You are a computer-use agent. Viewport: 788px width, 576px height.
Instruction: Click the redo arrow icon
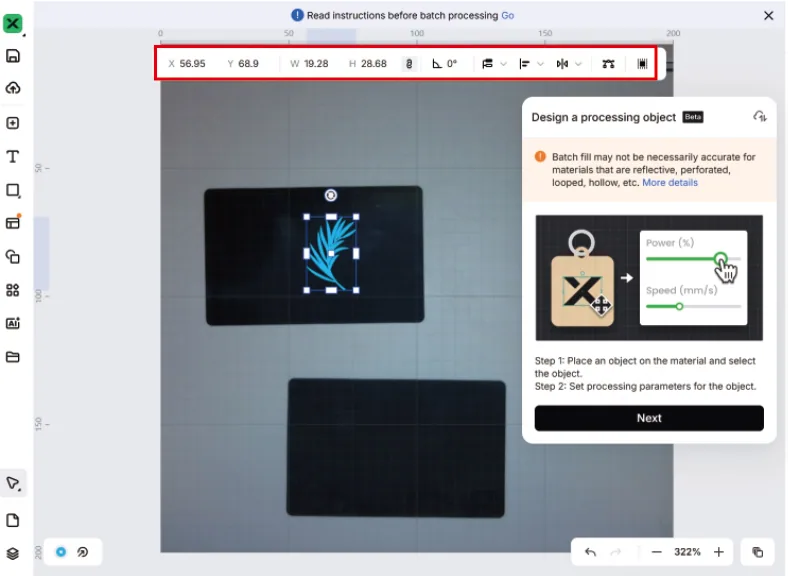tap(616, 552)
